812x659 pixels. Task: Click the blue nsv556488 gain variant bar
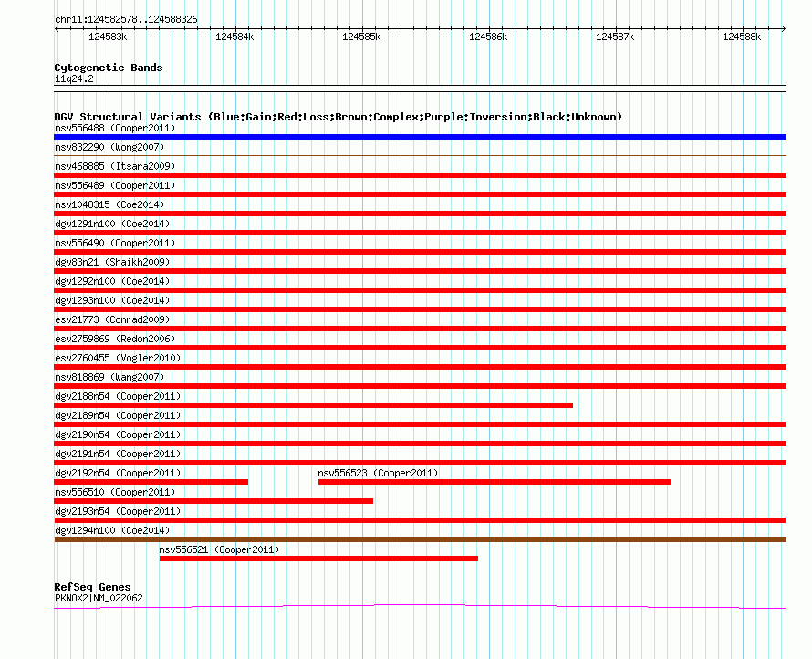tap(420, 137)
